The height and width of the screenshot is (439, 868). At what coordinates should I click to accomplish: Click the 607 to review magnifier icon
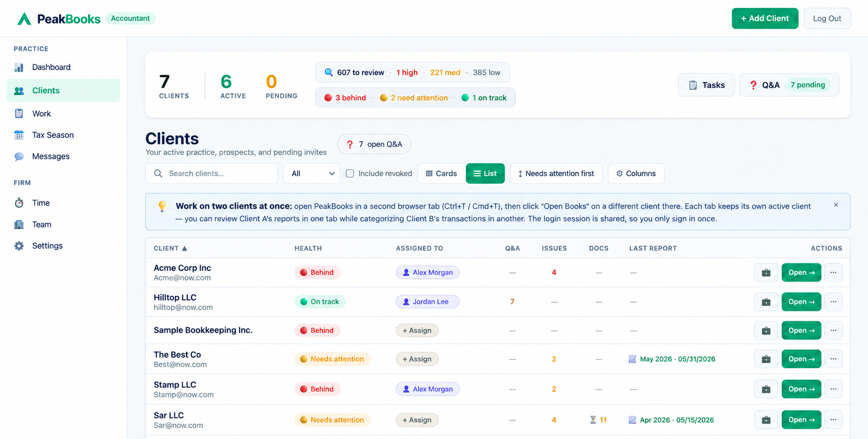coord(329,72)
